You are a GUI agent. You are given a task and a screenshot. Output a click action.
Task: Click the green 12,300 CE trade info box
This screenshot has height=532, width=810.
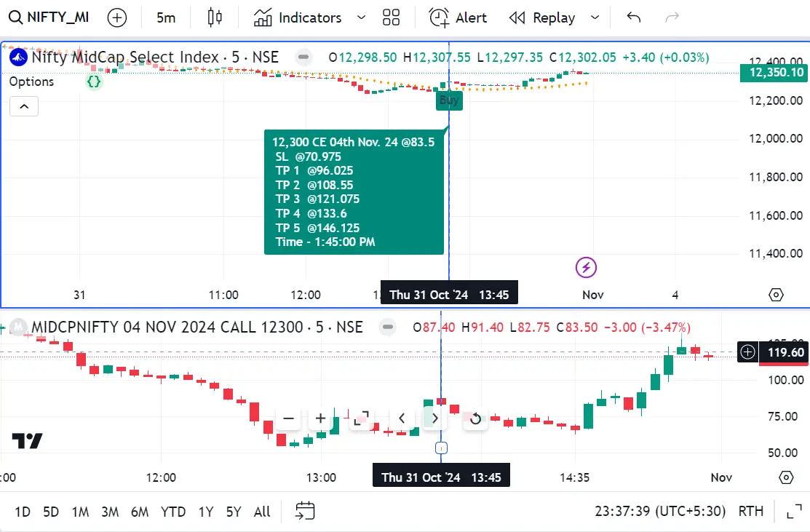(354, 192)
